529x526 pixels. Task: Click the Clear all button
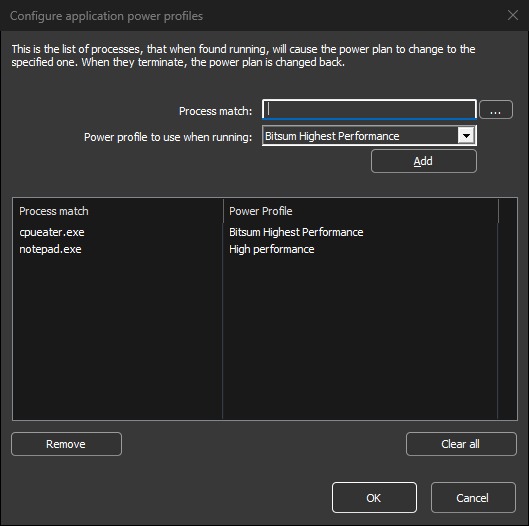(x=461, y=444)
